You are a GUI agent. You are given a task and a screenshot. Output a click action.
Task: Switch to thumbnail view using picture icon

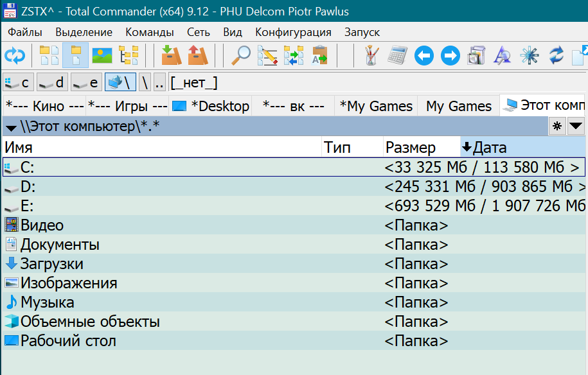tap(102, 56)
